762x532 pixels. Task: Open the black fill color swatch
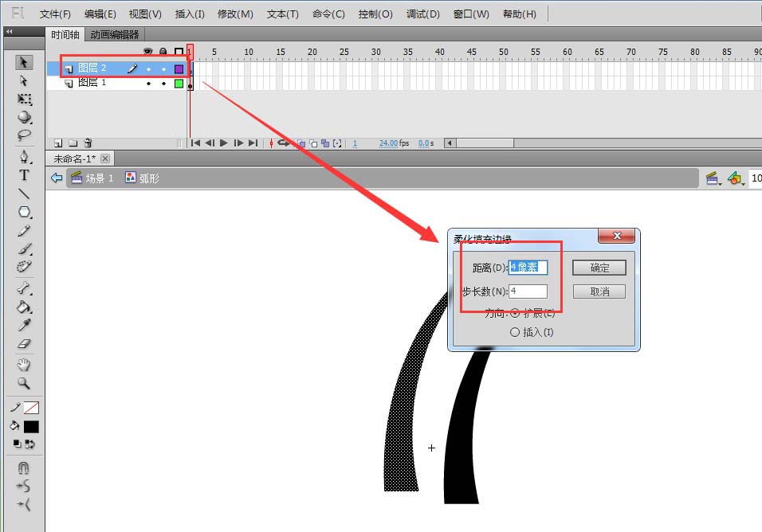click(31, 427)
